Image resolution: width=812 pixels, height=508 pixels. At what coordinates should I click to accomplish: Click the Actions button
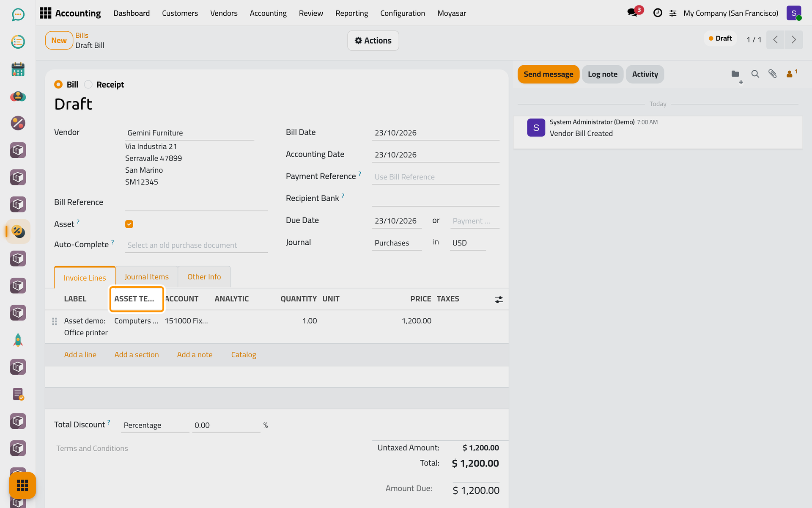coord(373,41)
